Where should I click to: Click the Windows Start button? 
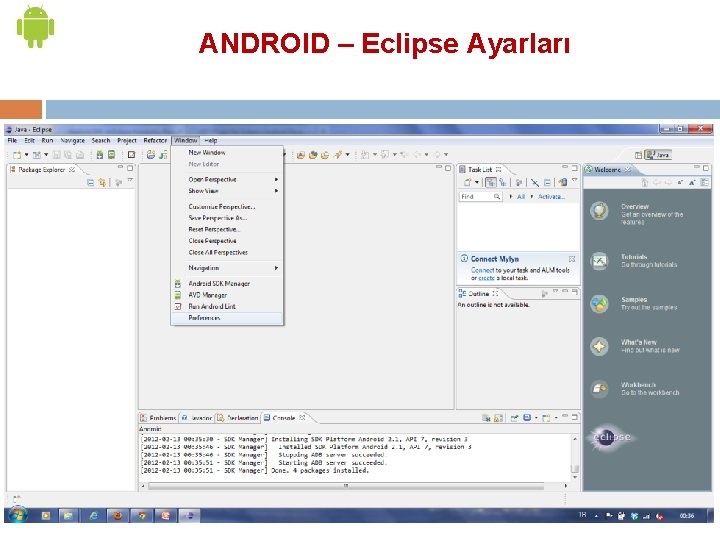(x=17, y=515)
